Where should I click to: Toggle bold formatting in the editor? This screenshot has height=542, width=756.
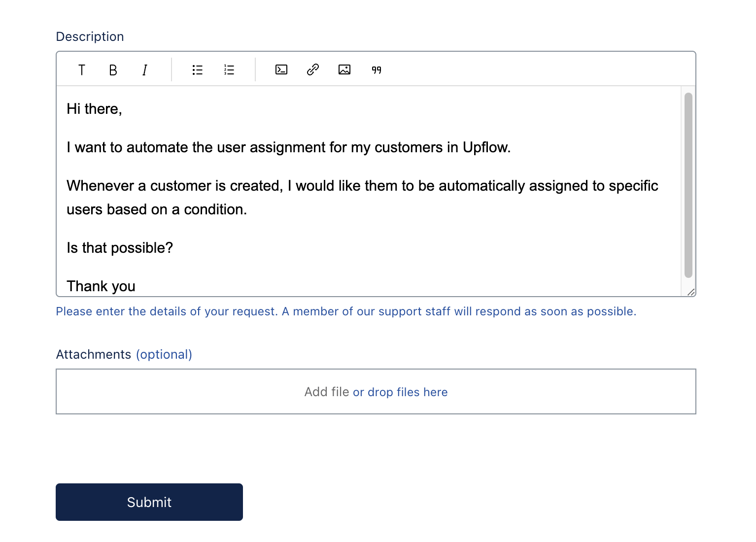coord(113,70)
